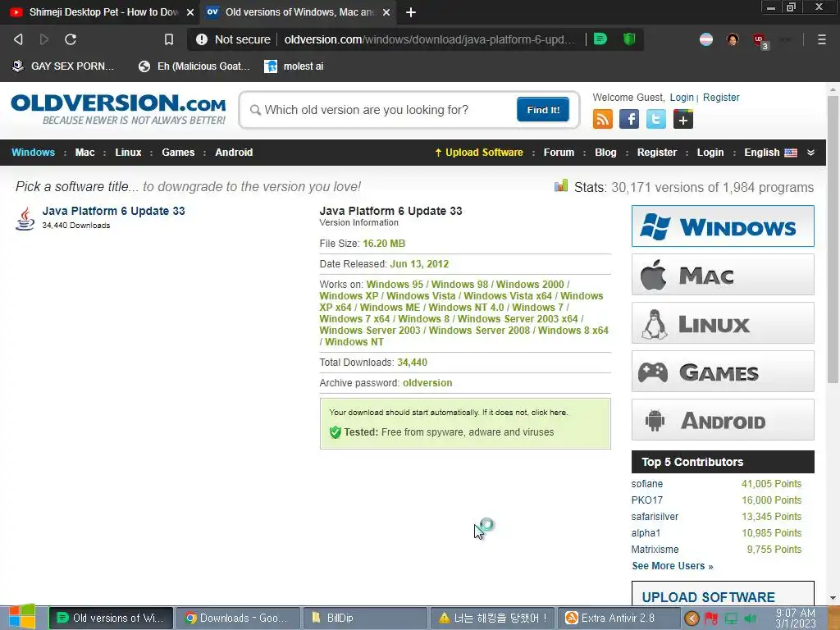Open a new tab with the plus button

[x=410, y=11]
